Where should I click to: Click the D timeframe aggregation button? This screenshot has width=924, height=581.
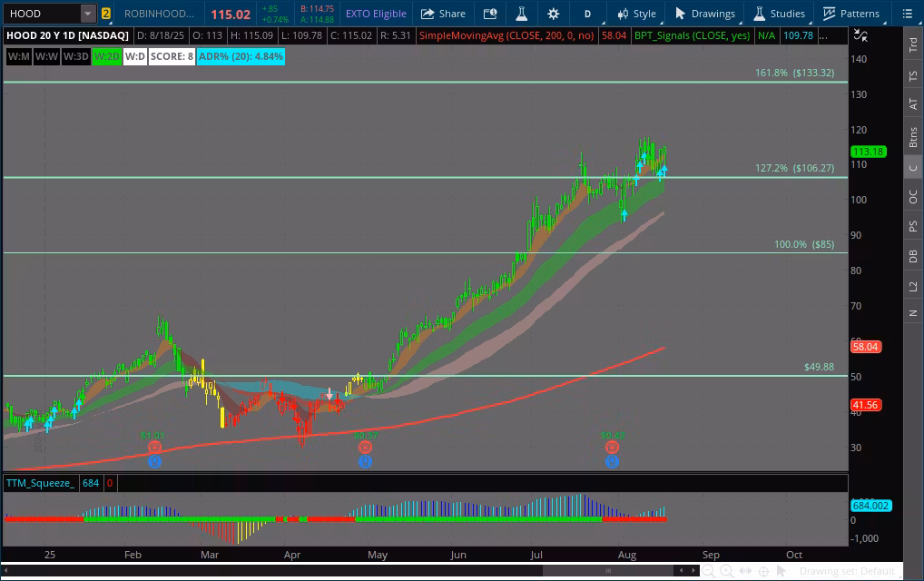pos(588,14)
